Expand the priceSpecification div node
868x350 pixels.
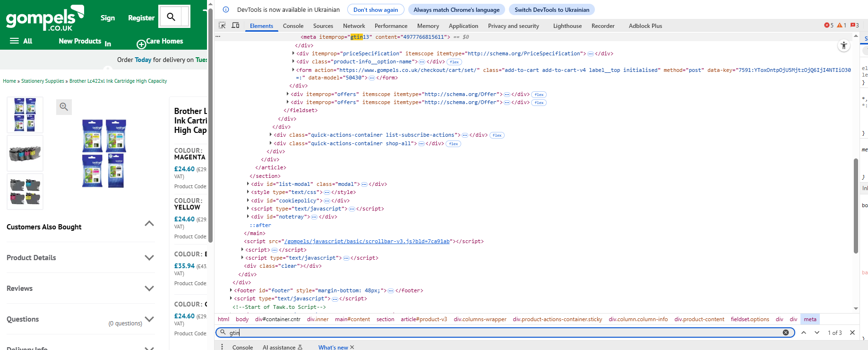click(x=293, y=53)
